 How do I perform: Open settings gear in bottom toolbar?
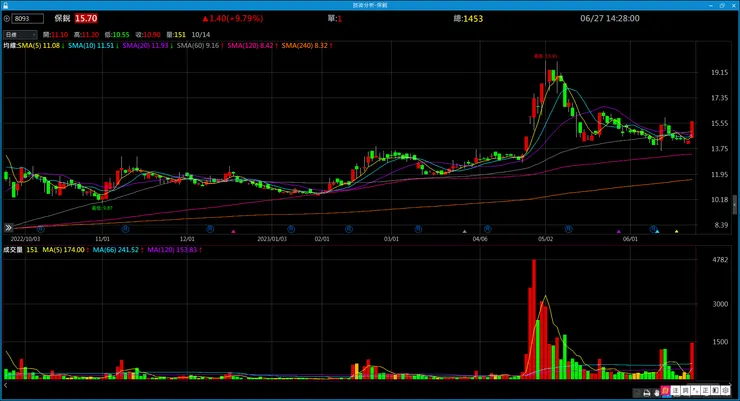pyautogui.click(x=725, y=391)
